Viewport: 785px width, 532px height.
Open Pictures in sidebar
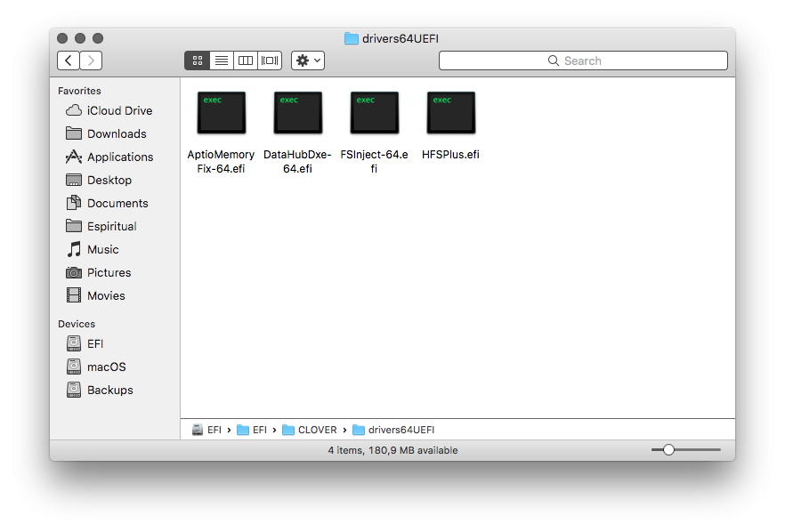tap(99, 272)
